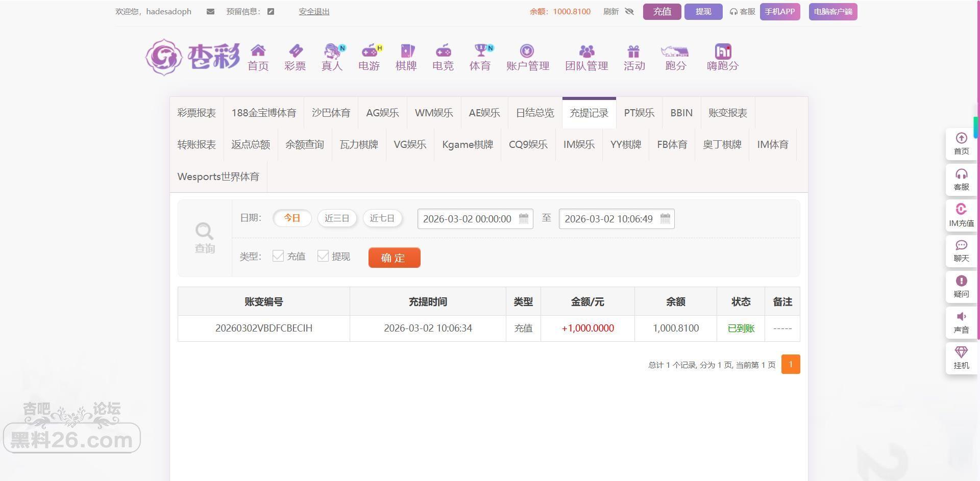Screen dimensions: 980x481
Task: Switch to the 日结总览 tab
Action: tap(534, 113)
